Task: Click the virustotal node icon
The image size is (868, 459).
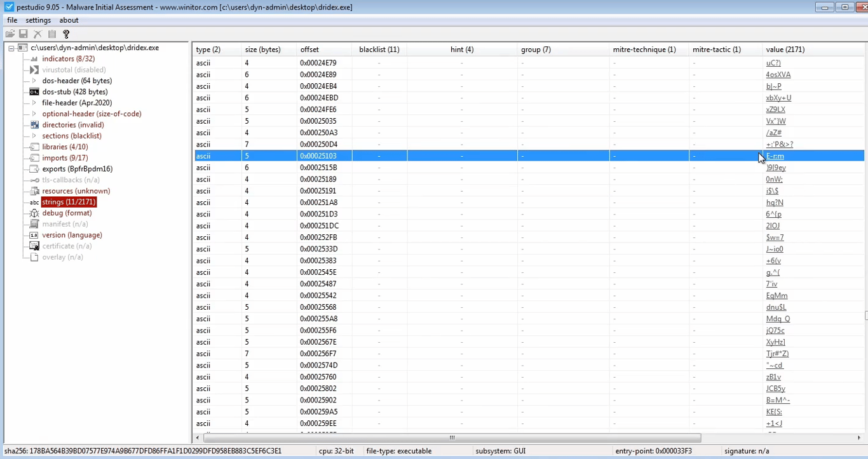Action: click(34, 70)
